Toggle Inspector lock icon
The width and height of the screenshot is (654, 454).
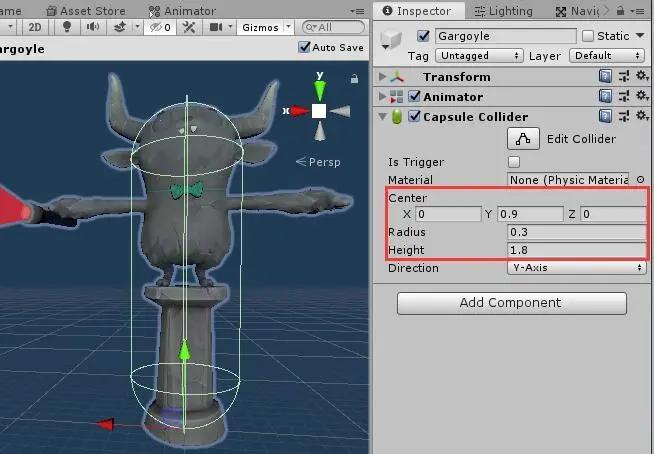coord(621,11)
